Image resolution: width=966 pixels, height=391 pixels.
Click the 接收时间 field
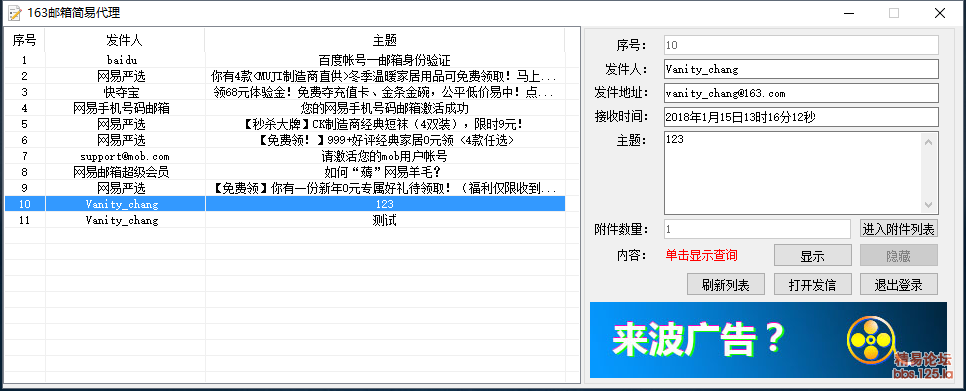point(801,117)
